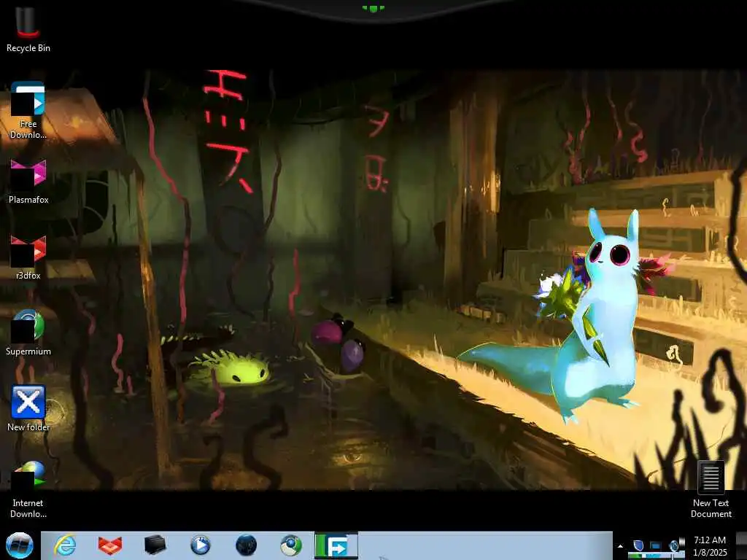Open the Recycle Bin desktop icon

28,28
